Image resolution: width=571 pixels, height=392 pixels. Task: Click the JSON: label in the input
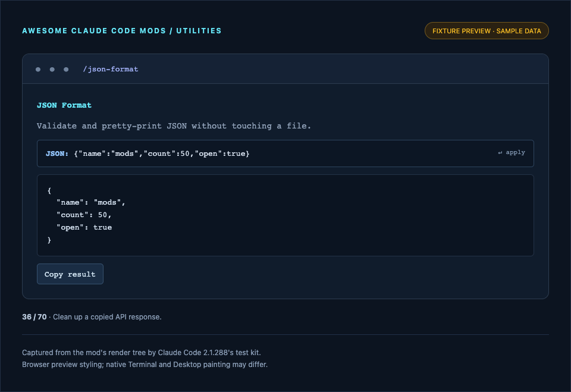coord(57,153)
